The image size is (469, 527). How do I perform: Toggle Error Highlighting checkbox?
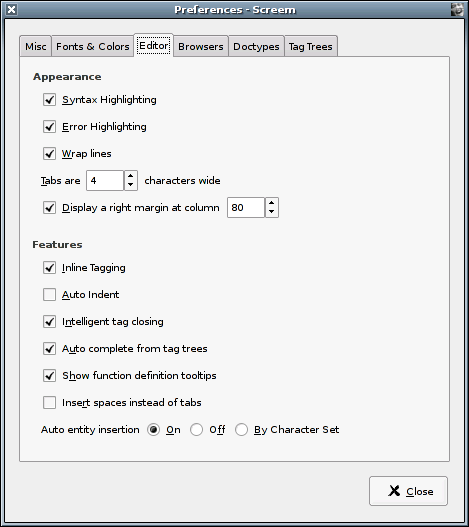[x=49, y=127]
